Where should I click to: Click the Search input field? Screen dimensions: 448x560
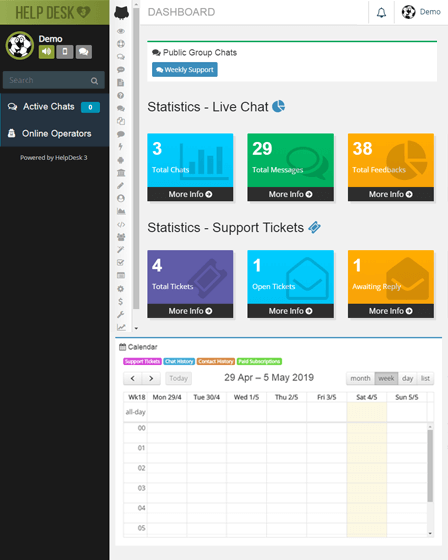[x=54, y=80]
